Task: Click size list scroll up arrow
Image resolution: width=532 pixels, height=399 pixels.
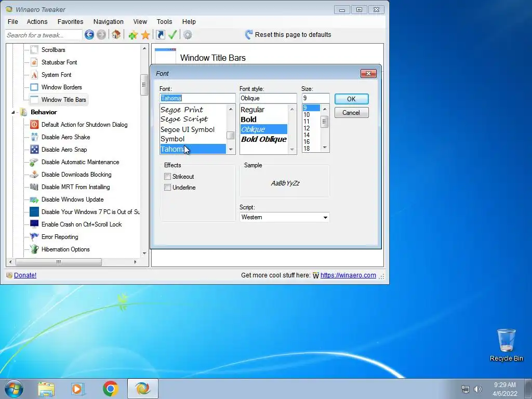Action: click(325, 109)
